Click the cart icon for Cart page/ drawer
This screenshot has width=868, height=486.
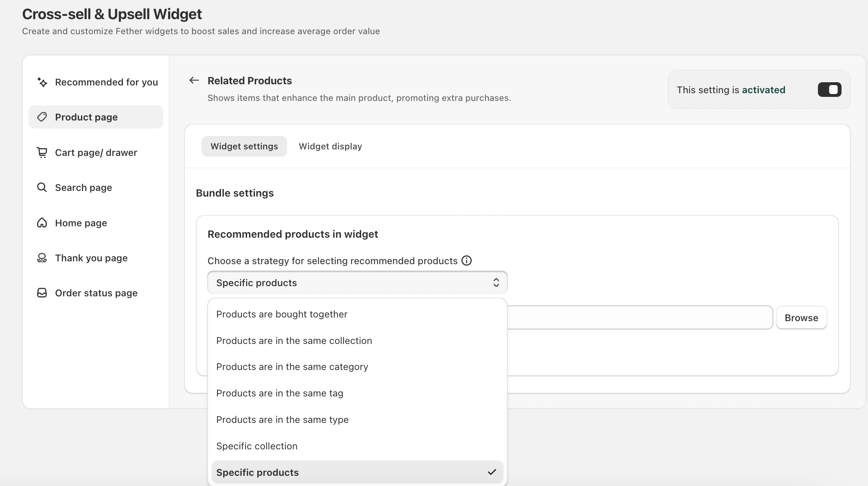42,153
